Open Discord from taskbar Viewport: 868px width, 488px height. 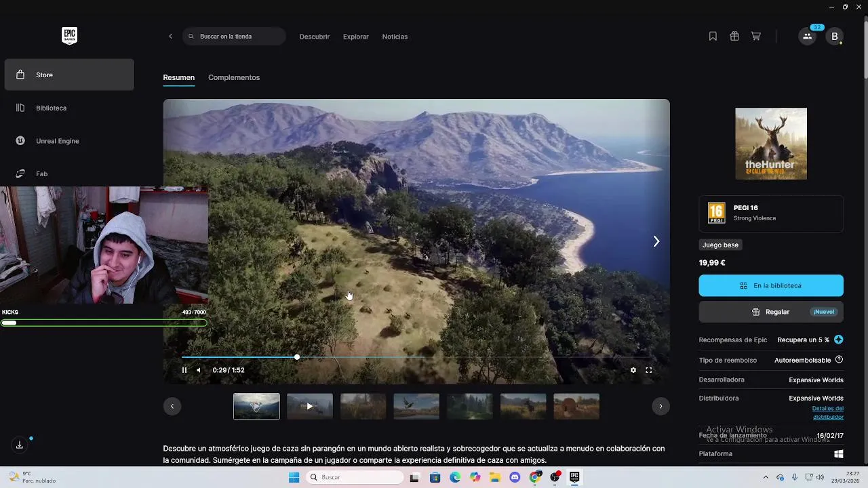point(515,478)
